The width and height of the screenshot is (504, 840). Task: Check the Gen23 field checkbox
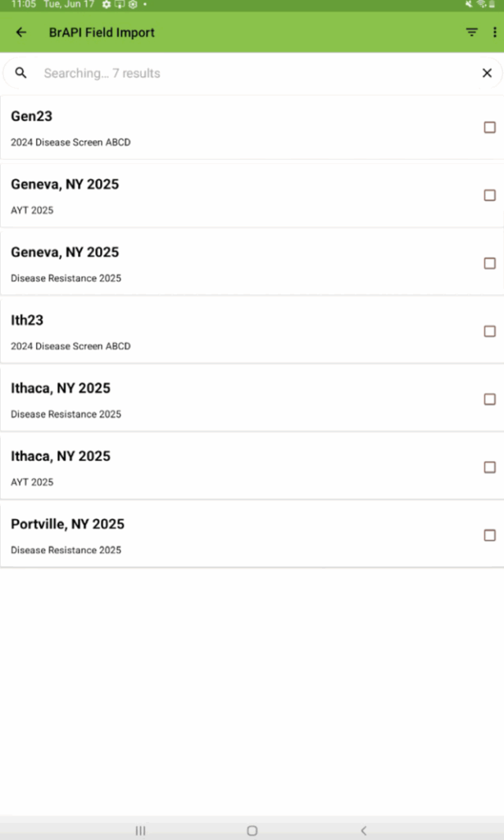[x=489, y=127]
